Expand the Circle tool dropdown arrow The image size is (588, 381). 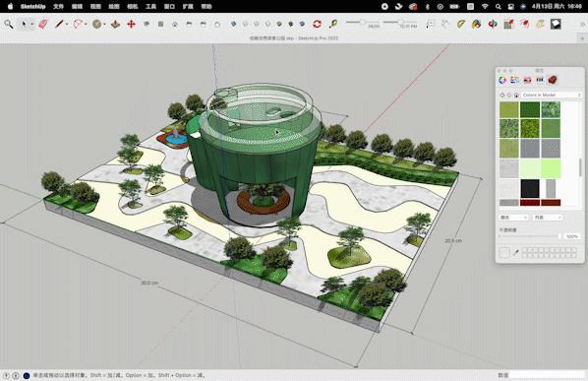[x=104, y=25]
